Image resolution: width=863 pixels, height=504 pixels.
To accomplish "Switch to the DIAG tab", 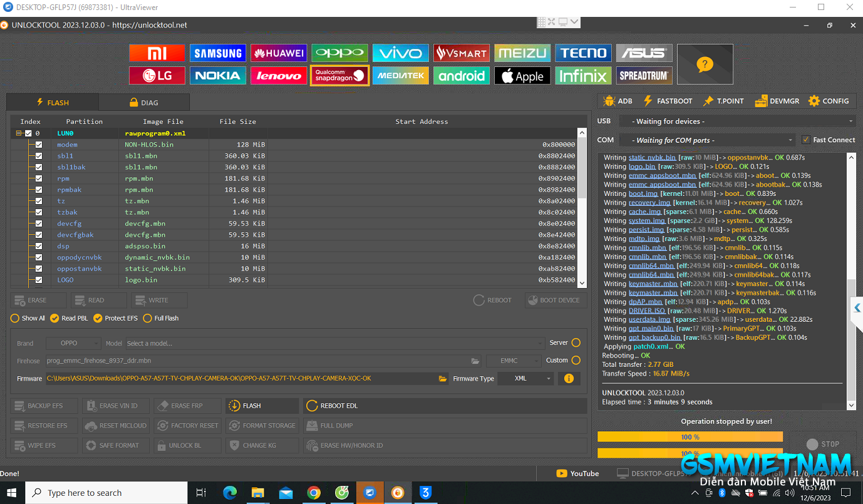I will (144, 102).
